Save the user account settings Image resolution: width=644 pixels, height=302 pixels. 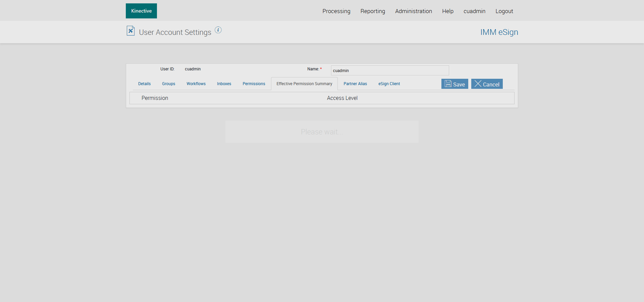[x=455, y=84]
